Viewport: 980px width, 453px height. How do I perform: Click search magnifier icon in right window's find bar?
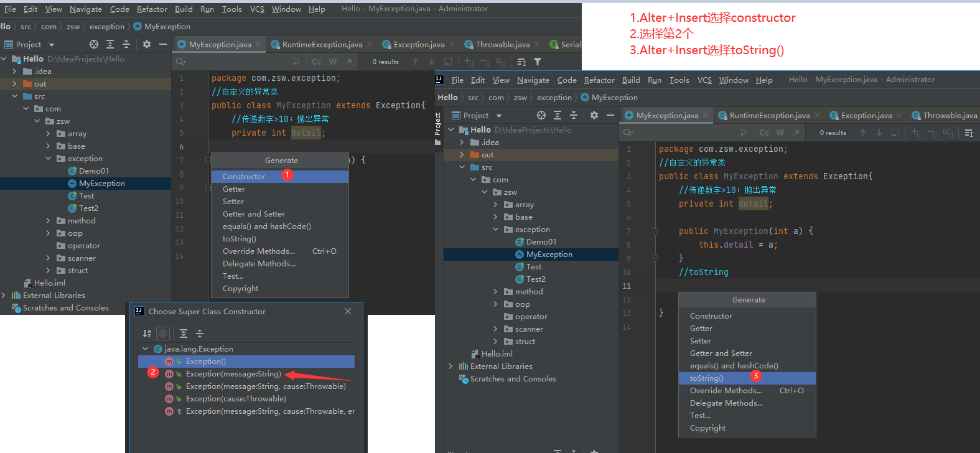[628, 133]
